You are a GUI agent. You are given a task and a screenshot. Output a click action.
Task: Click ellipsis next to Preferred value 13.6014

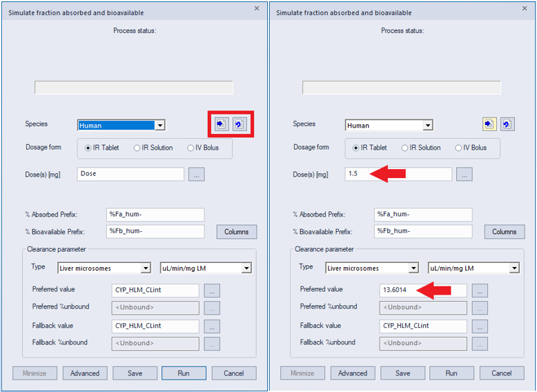point(480,291)
